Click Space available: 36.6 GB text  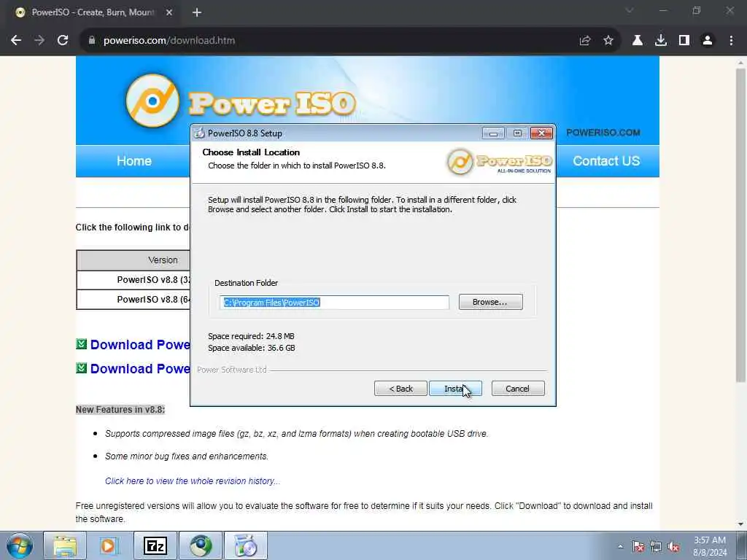[252, 348]
